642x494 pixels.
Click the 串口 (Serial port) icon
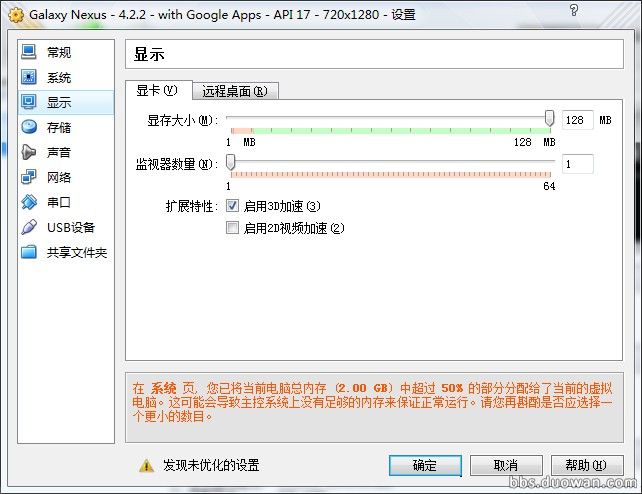pyautogui.click(x=29, y=202)
